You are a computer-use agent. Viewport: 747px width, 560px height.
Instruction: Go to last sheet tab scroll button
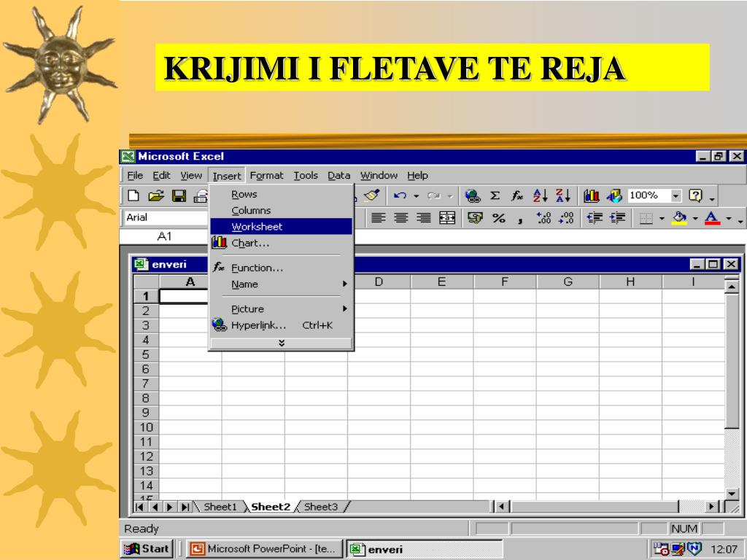[185, 507]
